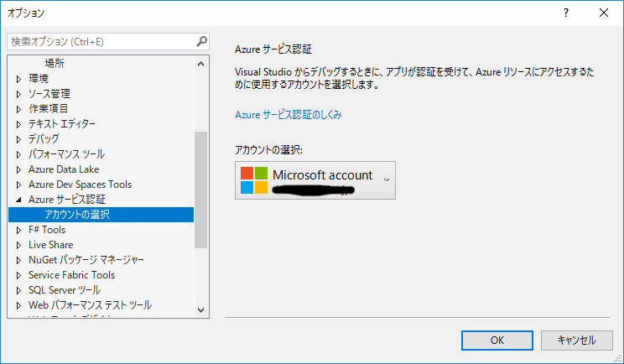
Task: Close the オプション dialog
Action: (604, 13)
